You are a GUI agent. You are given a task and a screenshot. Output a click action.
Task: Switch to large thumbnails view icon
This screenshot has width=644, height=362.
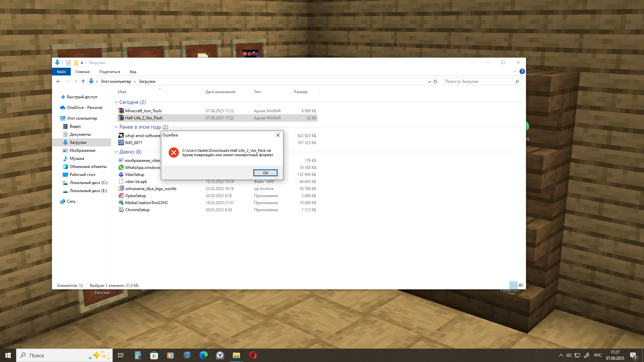point(521,285)
